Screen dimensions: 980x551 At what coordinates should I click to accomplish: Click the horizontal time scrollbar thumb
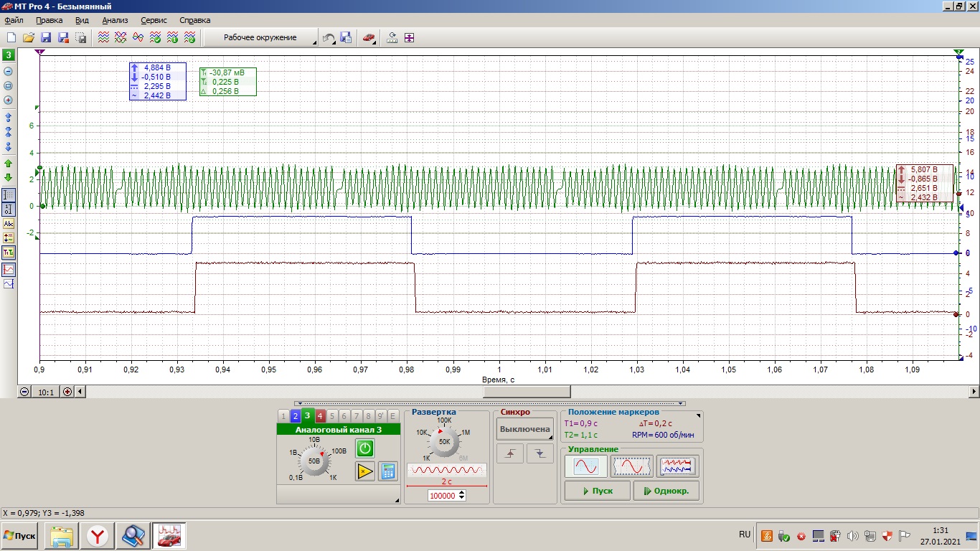(527, 392)
